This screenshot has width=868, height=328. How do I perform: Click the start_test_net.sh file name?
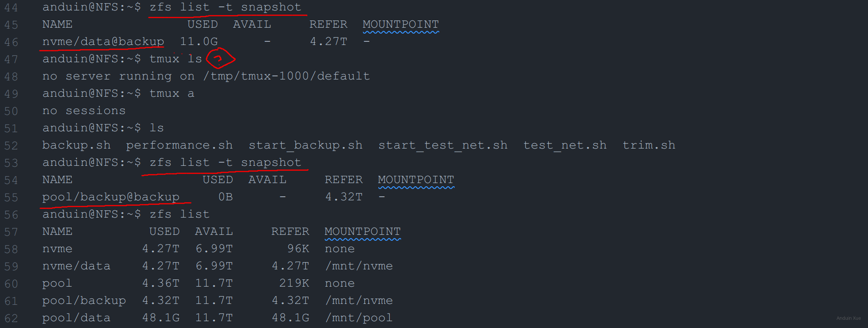442,145
